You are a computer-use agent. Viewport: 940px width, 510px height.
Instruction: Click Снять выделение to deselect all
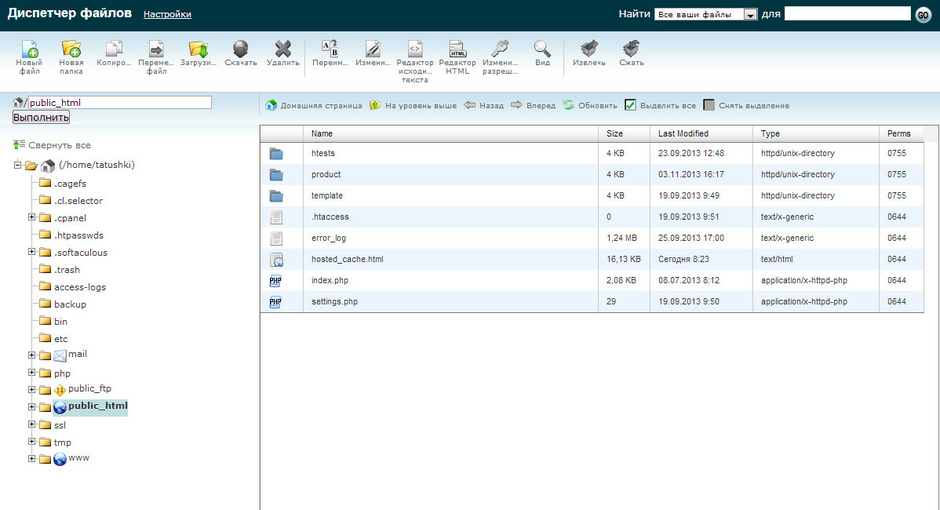(x=746, y=105)
